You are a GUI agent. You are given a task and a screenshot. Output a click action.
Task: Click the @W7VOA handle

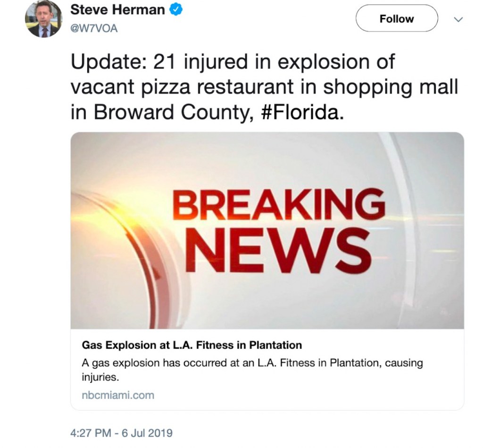[x=94, y=29]
